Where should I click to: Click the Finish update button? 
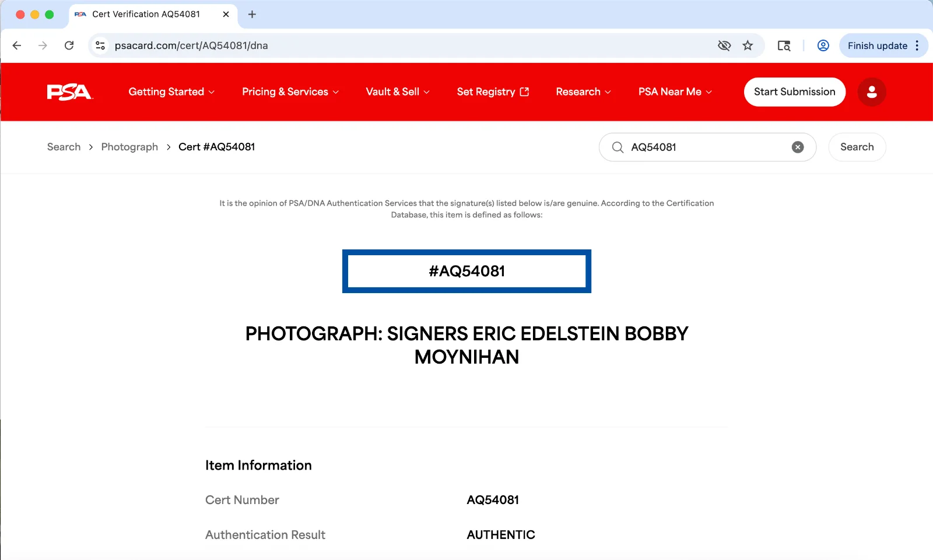877,45
